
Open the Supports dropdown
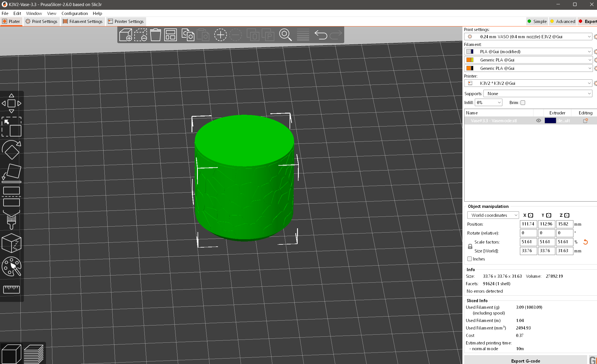537,93
